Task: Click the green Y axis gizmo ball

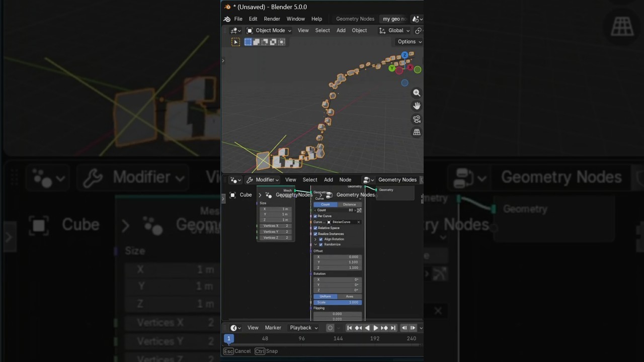Action: [x=392, y=68]
